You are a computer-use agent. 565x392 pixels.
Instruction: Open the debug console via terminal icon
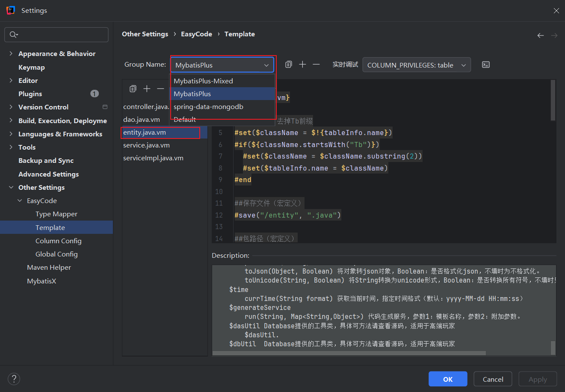[486, 65]
